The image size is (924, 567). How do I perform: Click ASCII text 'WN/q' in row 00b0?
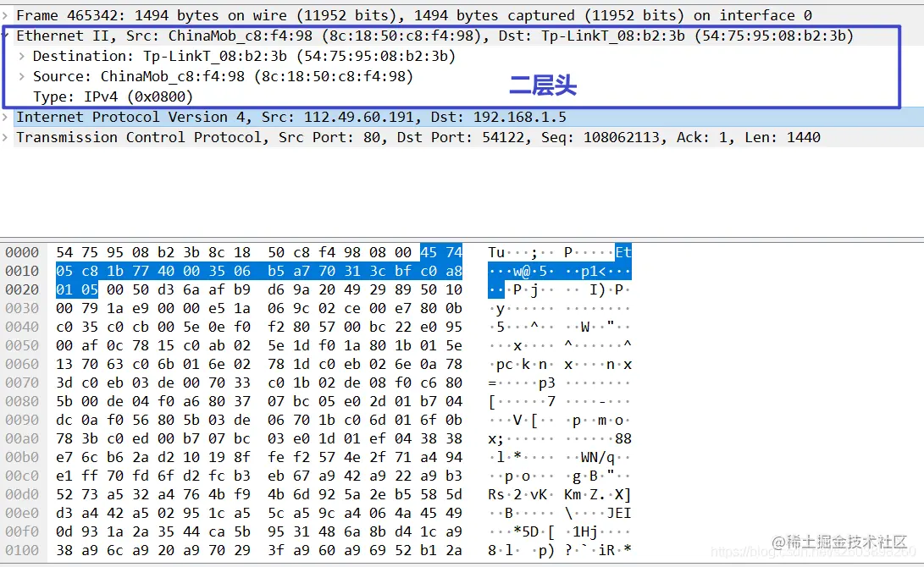[598, 458]
